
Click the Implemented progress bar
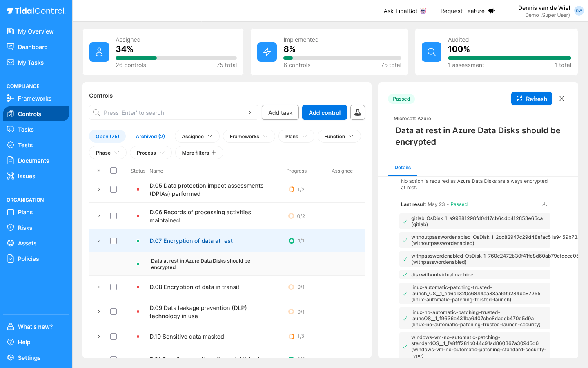pyautogui.click(x=342, y=58)
